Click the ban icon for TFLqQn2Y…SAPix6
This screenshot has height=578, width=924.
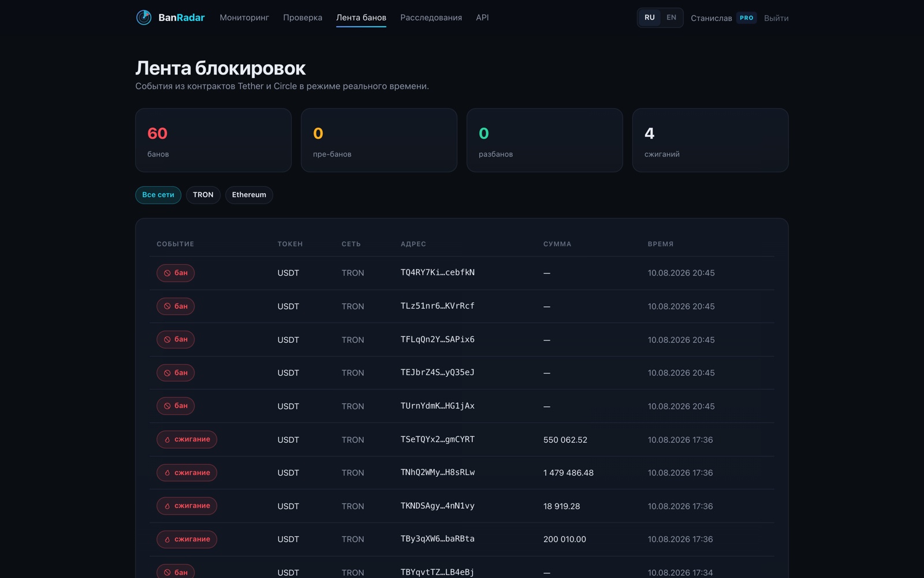click(x=167, y=339)
